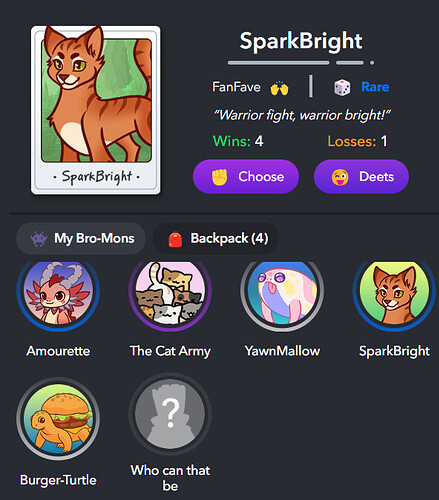The image size is (439, 500).
Task: Click the long bar under SparkBright title
Action: (x=279, y=63)
